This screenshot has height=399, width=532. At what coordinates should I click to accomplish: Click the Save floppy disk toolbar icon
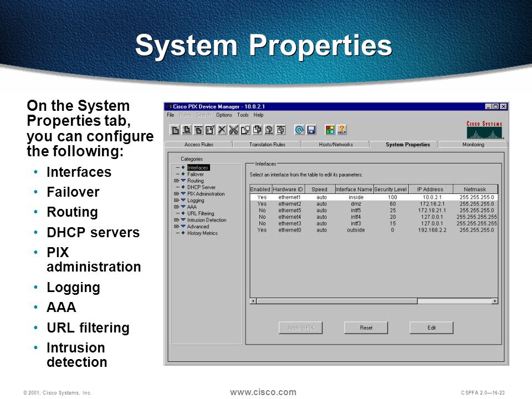(x=311, y=130)
